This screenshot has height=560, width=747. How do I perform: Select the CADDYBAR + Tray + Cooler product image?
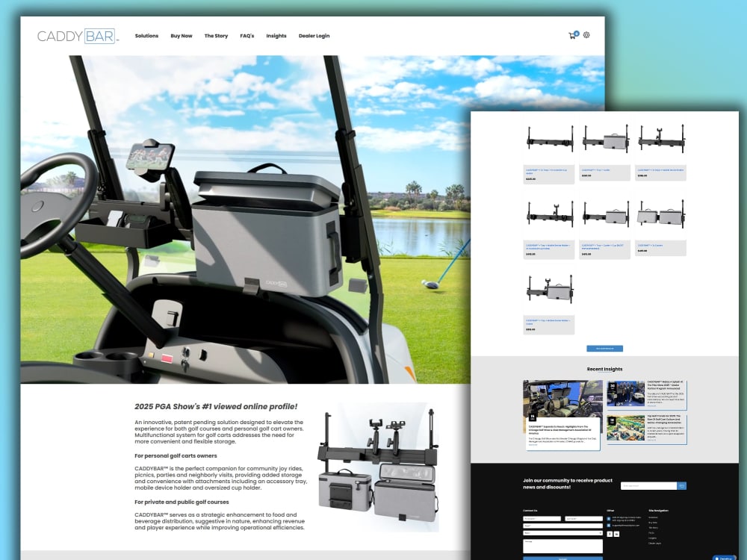coord(604,140)
